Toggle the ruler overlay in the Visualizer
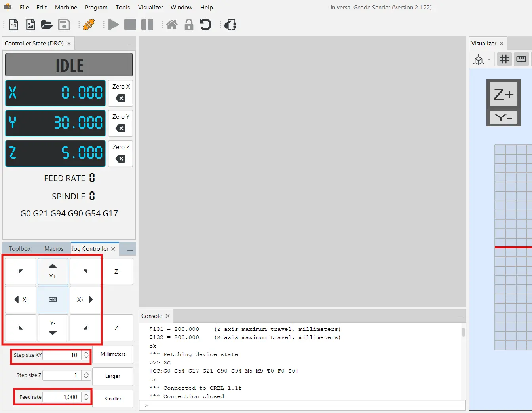Viewport: 532px width, 413px height. (x=521, y=59)
